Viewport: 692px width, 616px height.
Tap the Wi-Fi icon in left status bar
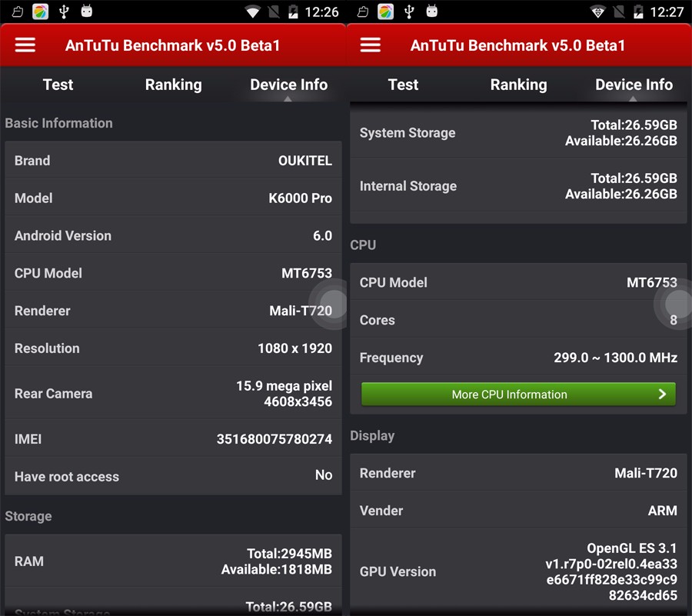(252, 12)
